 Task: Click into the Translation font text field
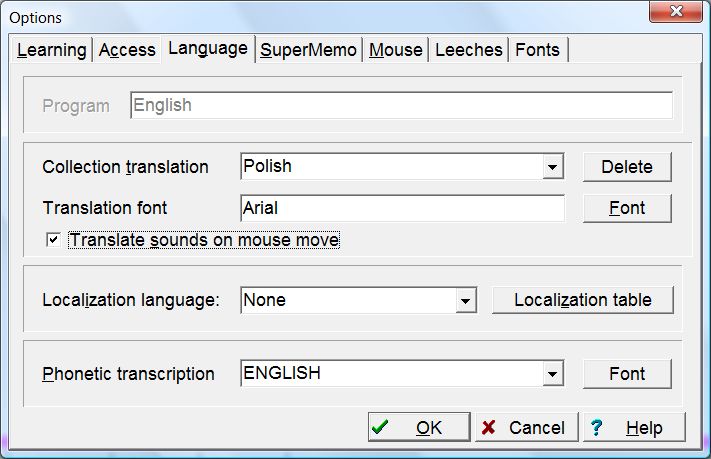coord(402,208)
